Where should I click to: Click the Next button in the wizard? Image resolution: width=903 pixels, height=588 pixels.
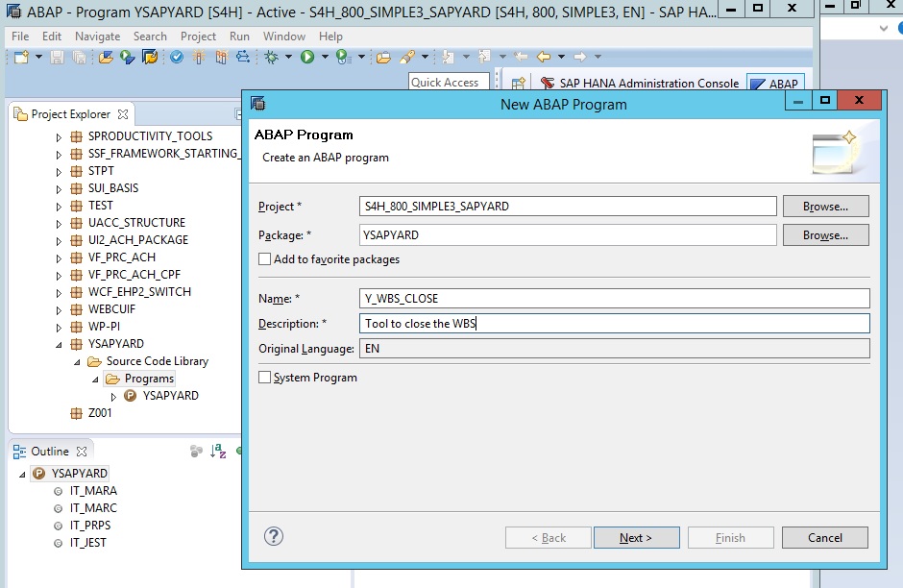(x=636, y=537)
